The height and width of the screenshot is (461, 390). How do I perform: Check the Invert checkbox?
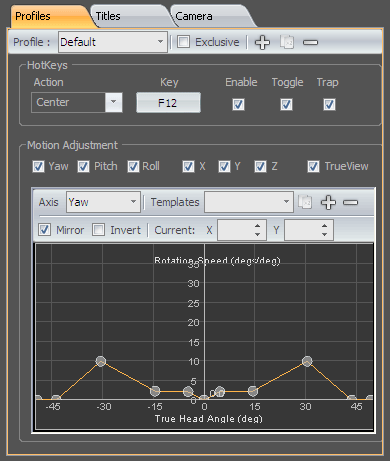click(98, 230)
